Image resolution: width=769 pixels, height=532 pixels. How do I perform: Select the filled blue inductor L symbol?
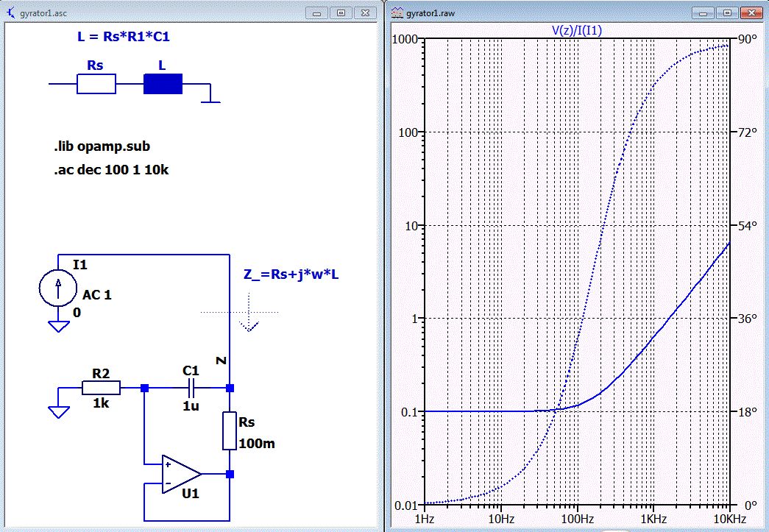[162, 85]
